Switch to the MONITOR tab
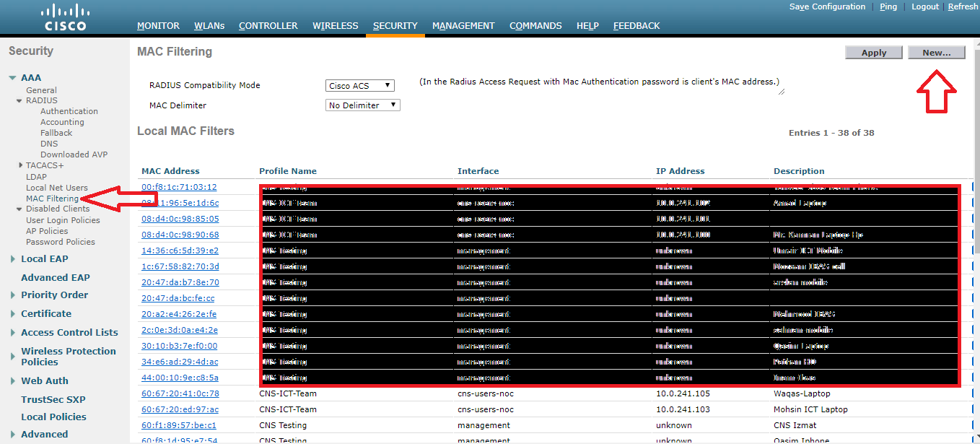This screenshot has height=444, width=980. pos(158,25)
